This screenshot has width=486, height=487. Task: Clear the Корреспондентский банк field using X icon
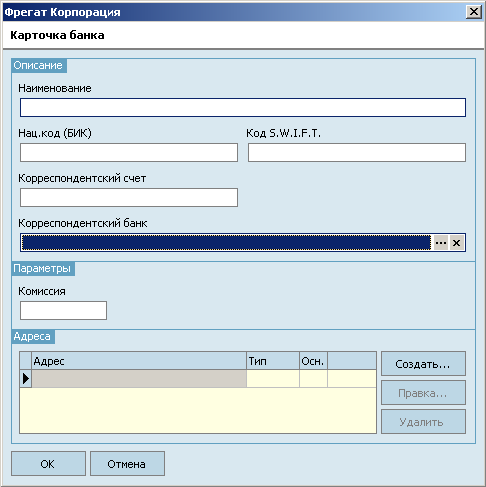456,243
